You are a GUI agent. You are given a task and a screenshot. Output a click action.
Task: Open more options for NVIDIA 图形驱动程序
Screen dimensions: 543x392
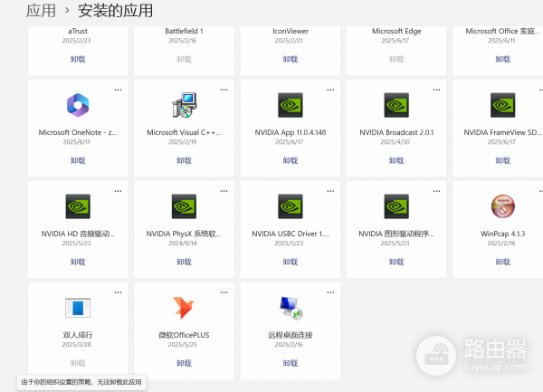437,191
